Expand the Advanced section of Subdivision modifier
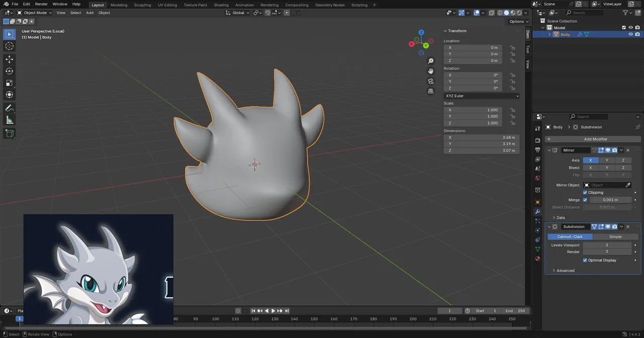The width and height of the screenshot is (644, 338). pos(554,271)
